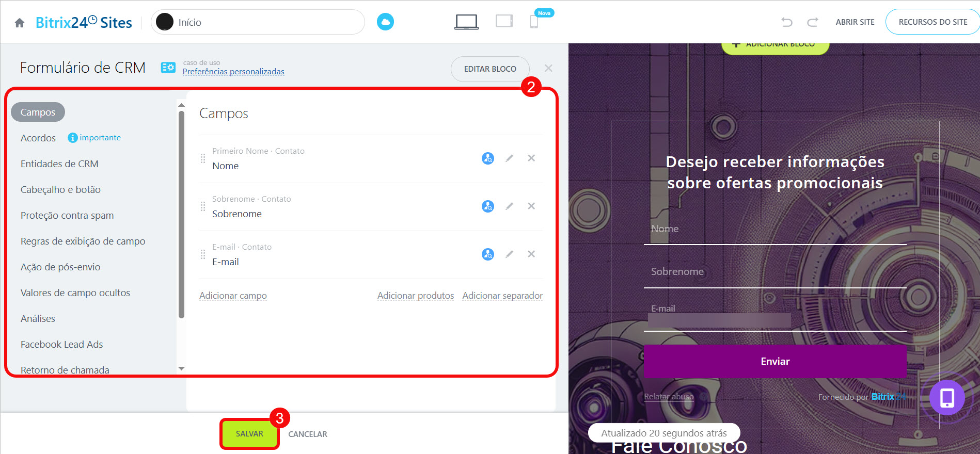
Task: Remove the Sobrenome field
Action: point(531,206)
